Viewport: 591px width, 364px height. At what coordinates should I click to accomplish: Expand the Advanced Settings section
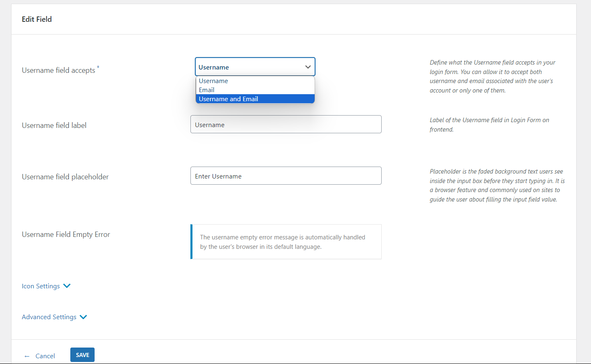coord(49,317)
